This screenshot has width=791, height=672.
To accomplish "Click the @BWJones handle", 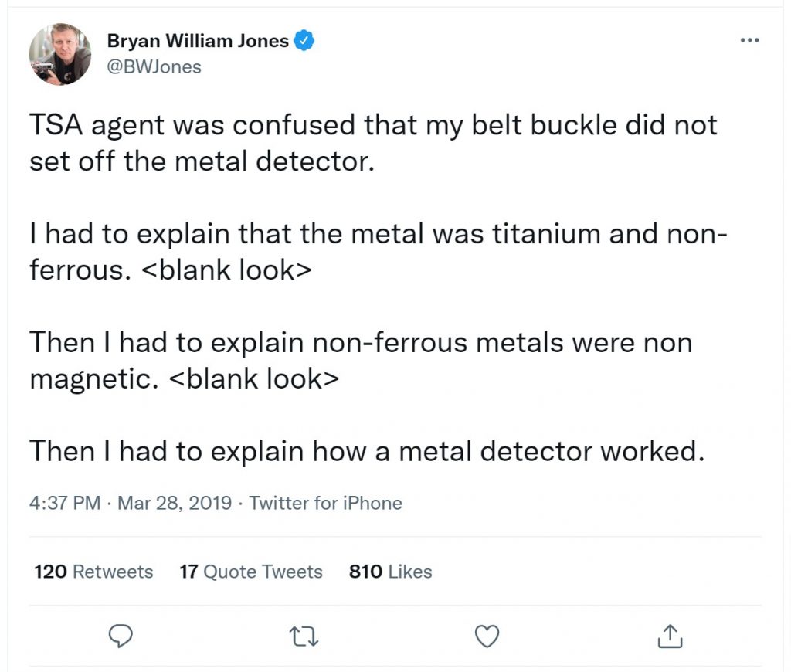I will [x=154, y=67].
